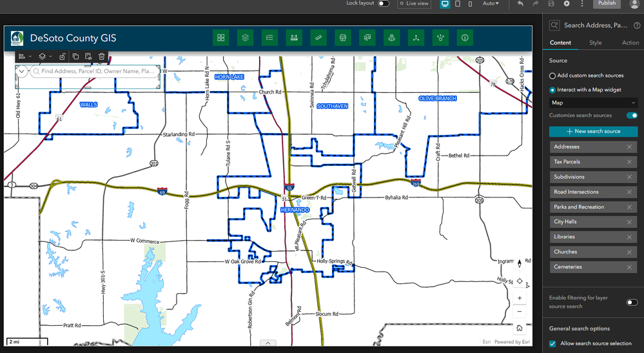This screenshot has width=644, height=353.
Task: Open the Auto screen size dropdown
Action: tap(491, 3)
